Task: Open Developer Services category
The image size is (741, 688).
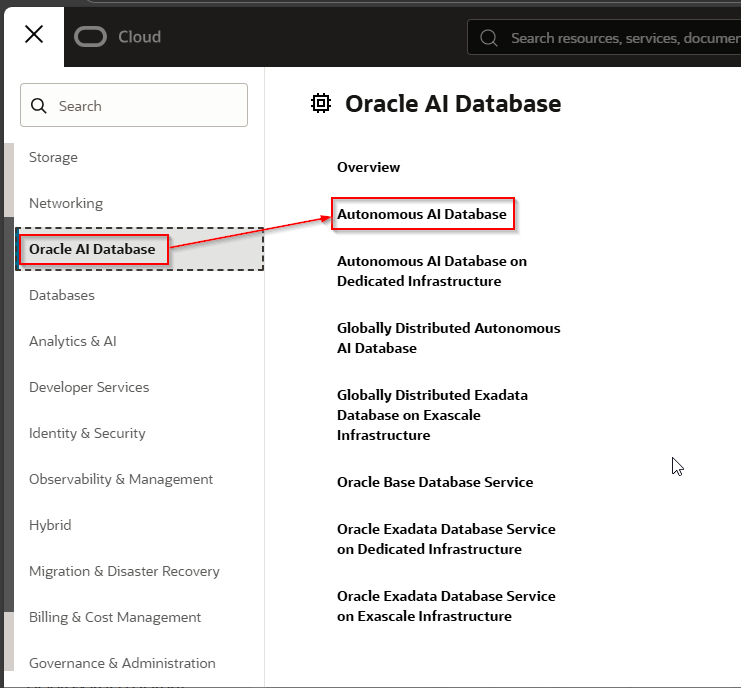Action: tap(89, 387)
